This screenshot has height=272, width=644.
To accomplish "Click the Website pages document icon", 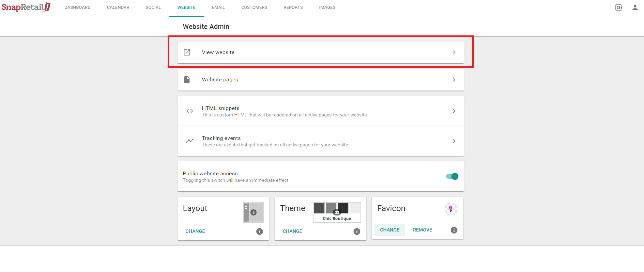I will 187,80.
